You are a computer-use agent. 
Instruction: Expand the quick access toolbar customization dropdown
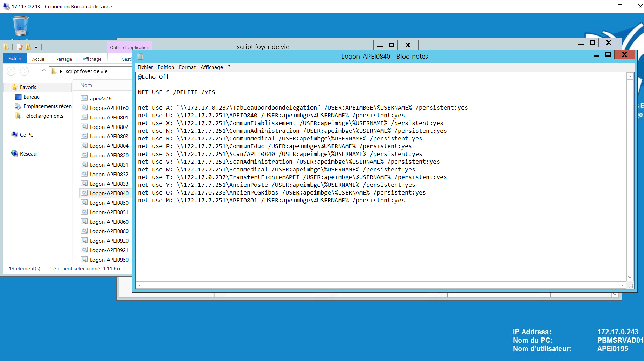(36, 47)
